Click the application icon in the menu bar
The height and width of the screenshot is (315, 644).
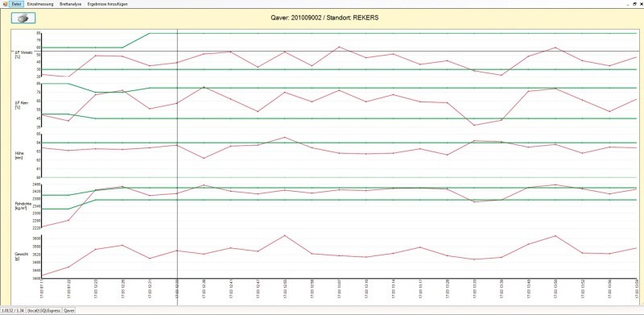pyautogui.click(x=5, y=4)
